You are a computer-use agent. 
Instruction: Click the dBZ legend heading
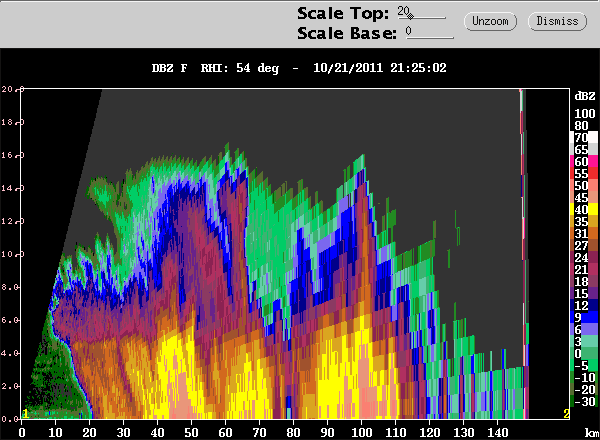[x=585, y=95]
